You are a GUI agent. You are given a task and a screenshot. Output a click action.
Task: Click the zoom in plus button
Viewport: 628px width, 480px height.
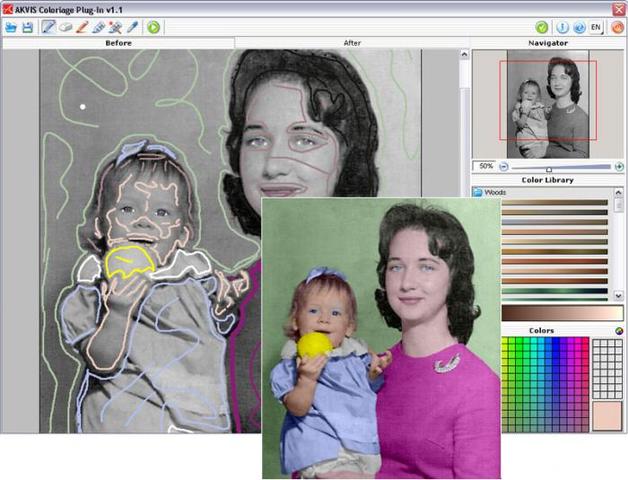619,166
